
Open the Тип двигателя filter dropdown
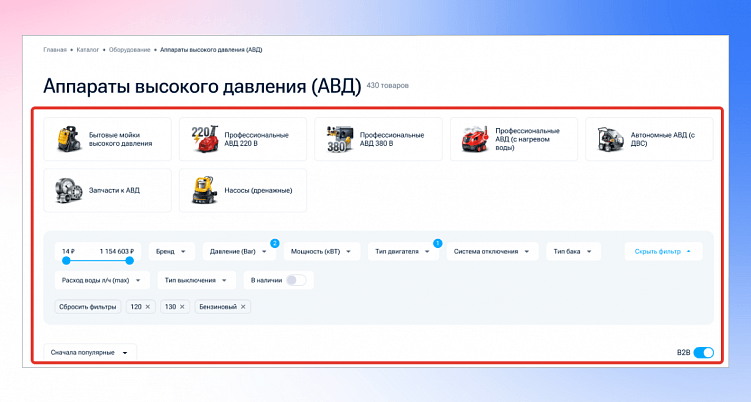[x=403, y=252]
